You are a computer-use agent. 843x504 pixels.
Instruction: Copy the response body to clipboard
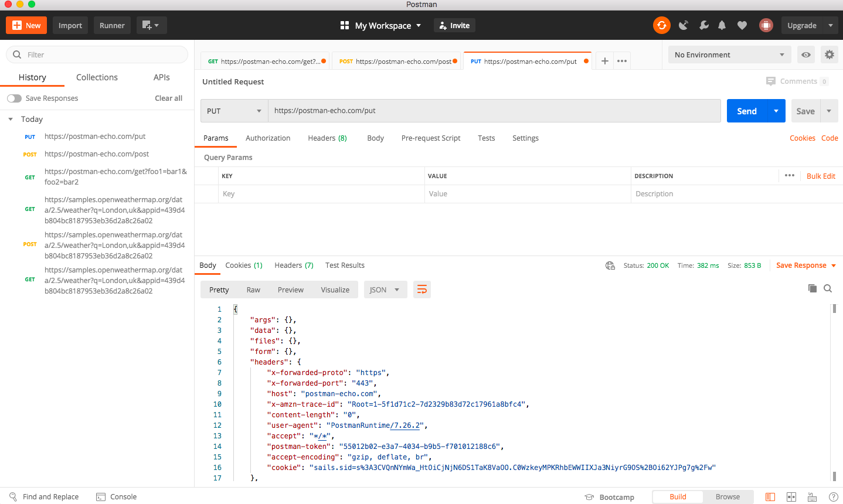click(x=812, y=288)
